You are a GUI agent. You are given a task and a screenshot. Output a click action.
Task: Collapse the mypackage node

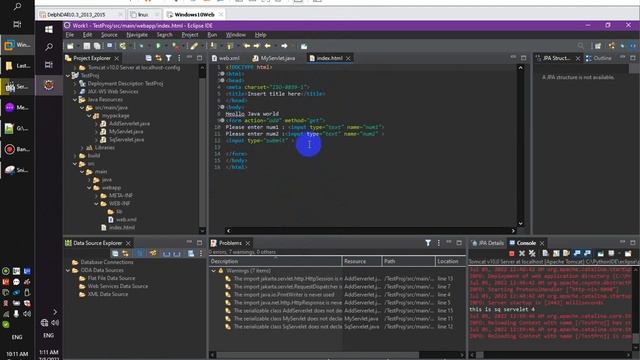pos(89,116)
